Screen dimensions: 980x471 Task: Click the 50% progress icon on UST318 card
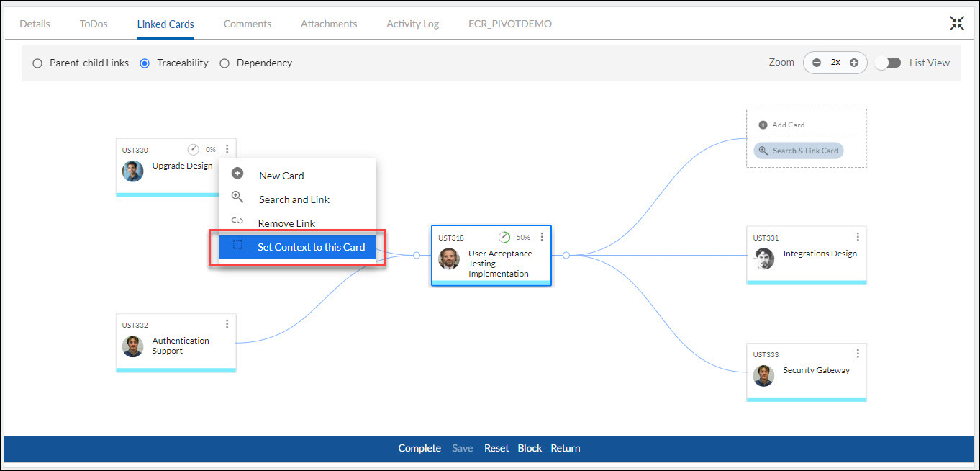click(x=504, y=237)
